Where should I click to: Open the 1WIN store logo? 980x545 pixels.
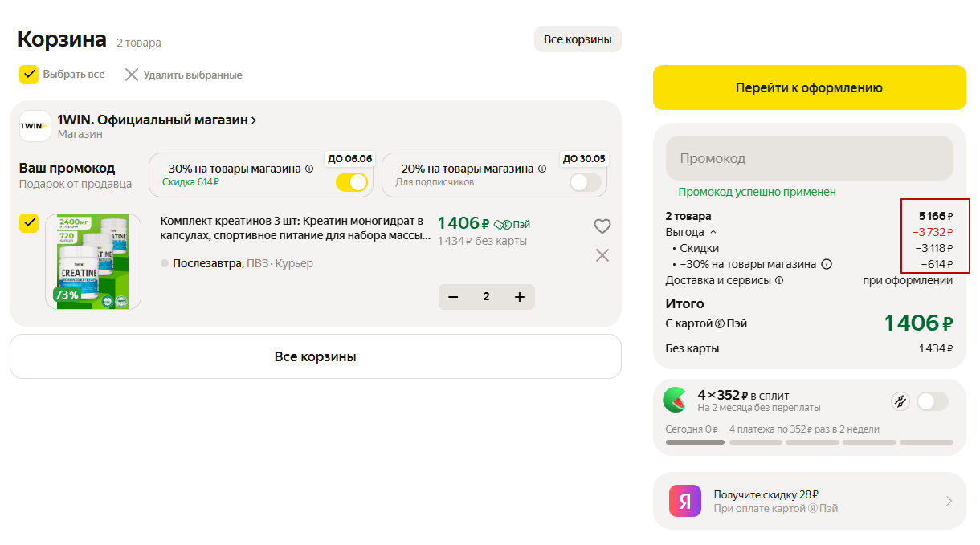point(35,126)
